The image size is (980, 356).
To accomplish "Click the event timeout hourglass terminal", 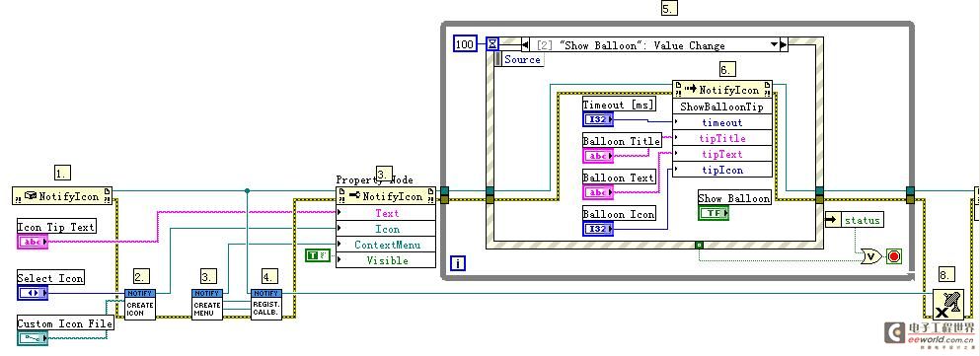I will 492,43.
